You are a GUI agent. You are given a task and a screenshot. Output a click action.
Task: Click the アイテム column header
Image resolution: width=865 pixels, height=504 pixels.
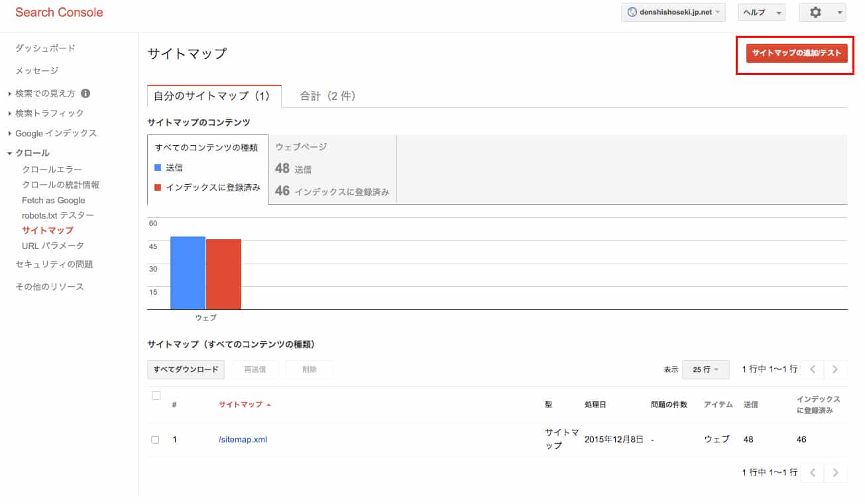point(719,405)
